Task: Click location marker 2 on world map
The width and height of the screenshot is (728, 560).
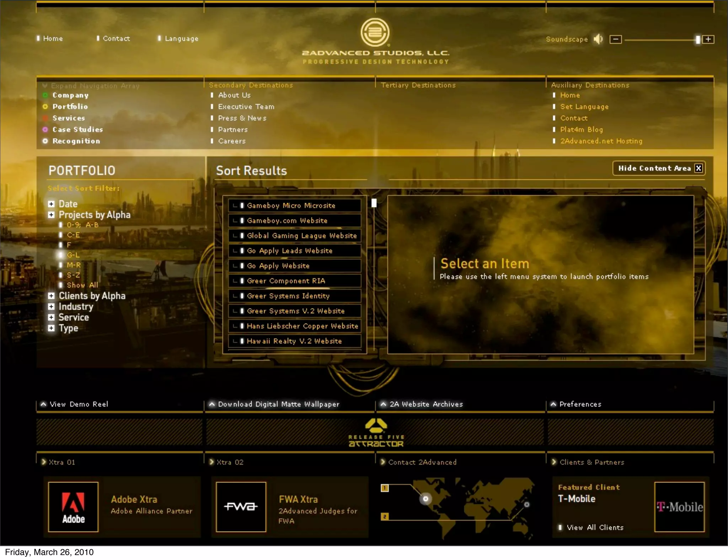Action: (385, 516)
